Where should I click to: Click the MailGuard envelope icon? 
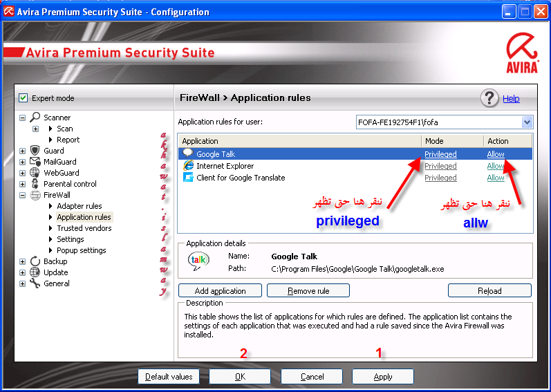(x=35, y=162)
